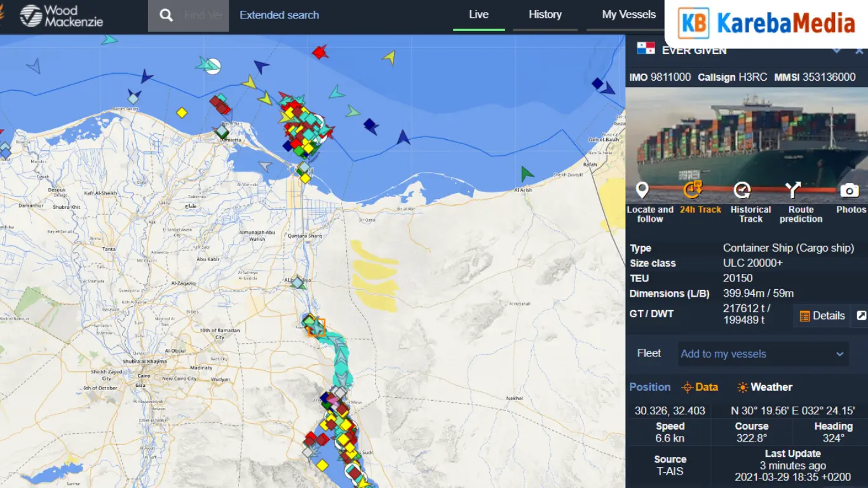Click the TEU value 20150
The height and width of the screenshot is (488, 868).
point(738,278)
